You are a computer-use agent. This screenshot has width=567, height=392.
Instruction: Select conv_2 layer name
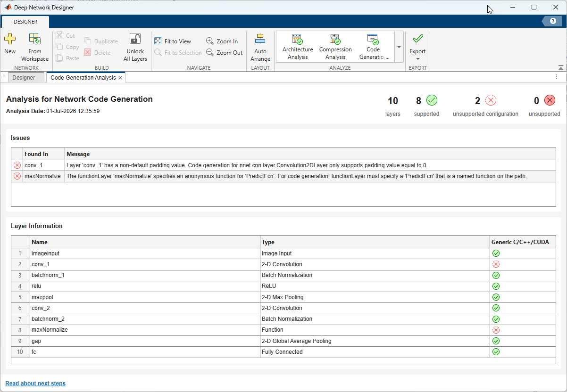pos(41,308)
